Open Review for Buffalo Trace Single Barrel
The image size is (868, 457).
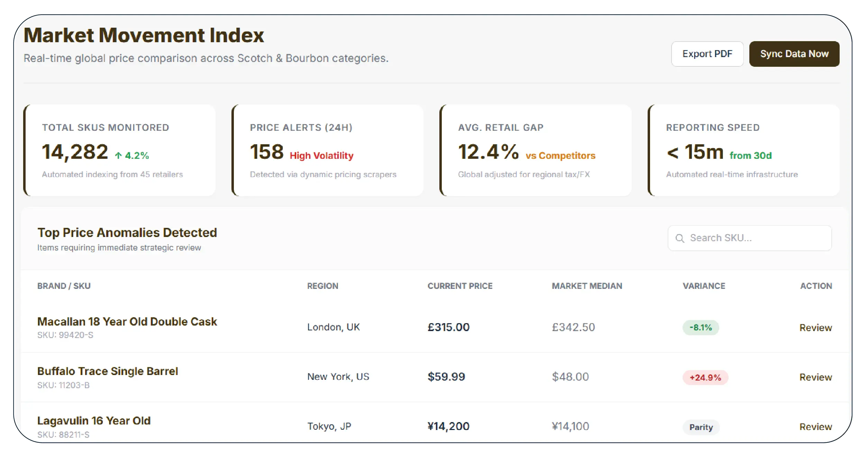click(x=815, y=377)
